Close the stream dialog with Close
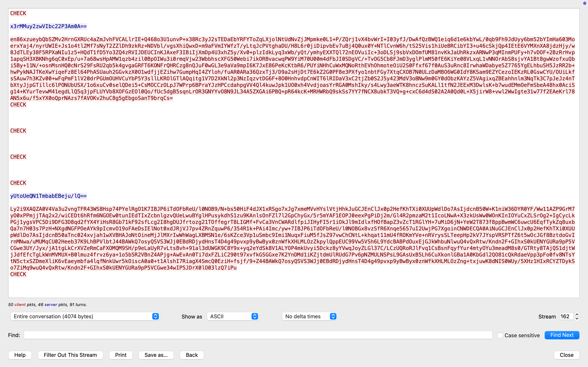The height and width of the screenshot is (367, 588). 566,355
